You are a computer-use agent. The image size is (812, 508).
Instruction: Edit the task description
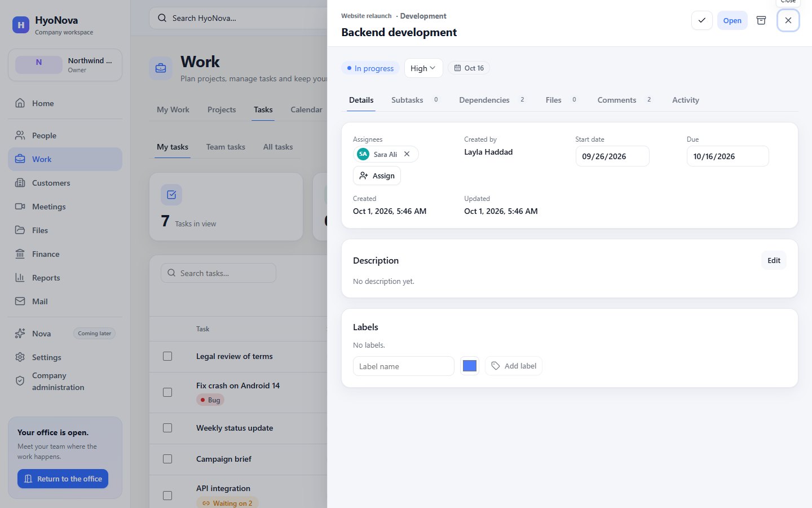pyautogui.click(x=774, y=260)
